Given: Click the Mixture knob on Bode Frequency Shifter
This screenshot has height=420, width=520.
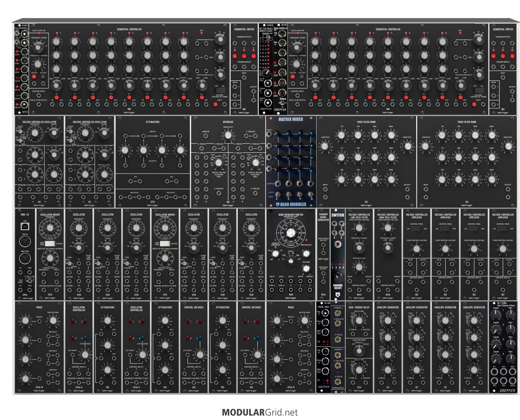Looking at the screenshot, I should [306, 268].
